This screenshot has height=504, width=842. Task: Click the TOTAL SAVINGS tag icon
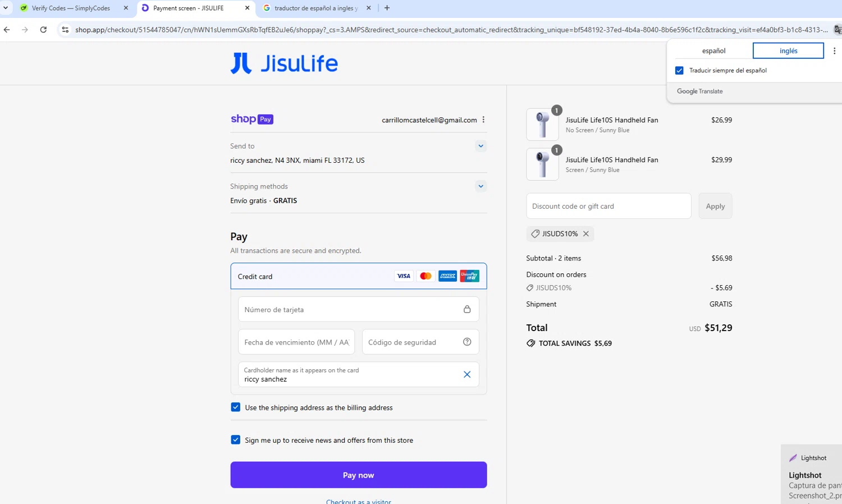pyautogui.click(x=530, y=343)
